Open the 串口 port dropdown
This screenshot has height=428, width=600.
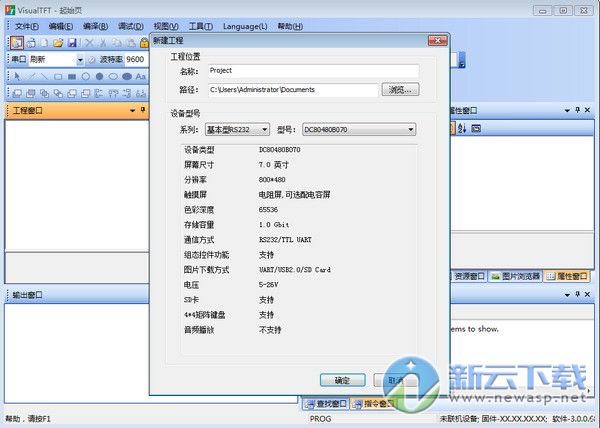80,60
